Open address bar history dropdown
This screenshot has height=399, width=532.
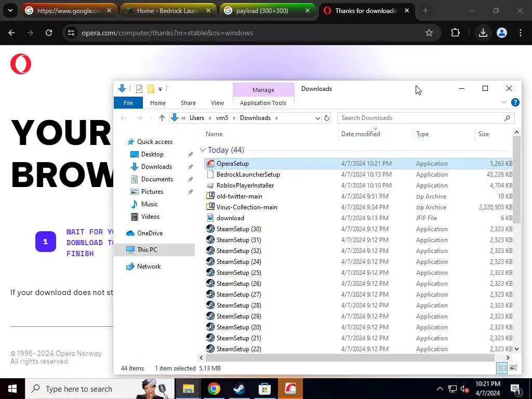coord(317,118)
